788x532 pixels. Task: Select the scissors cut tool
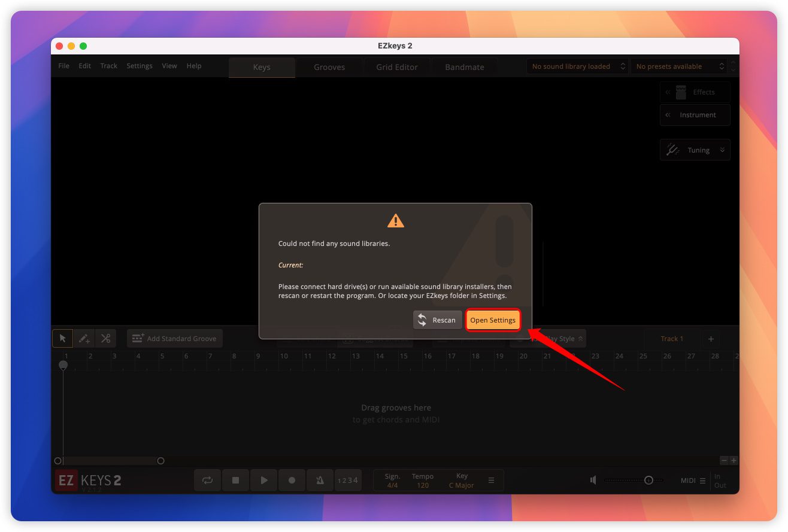point(106,338)
